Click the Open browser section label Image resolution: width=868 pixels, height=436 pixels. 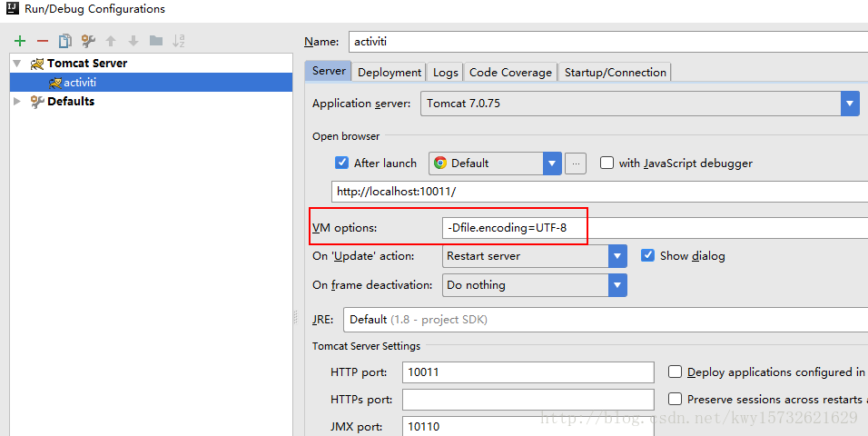345,136
